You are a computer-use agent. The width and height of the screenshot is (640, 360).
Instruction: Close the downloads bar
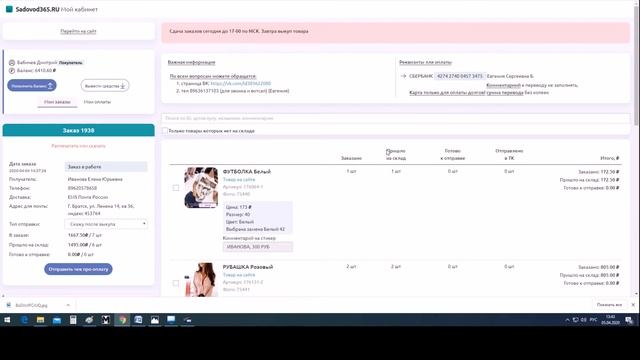coord(633,305)
